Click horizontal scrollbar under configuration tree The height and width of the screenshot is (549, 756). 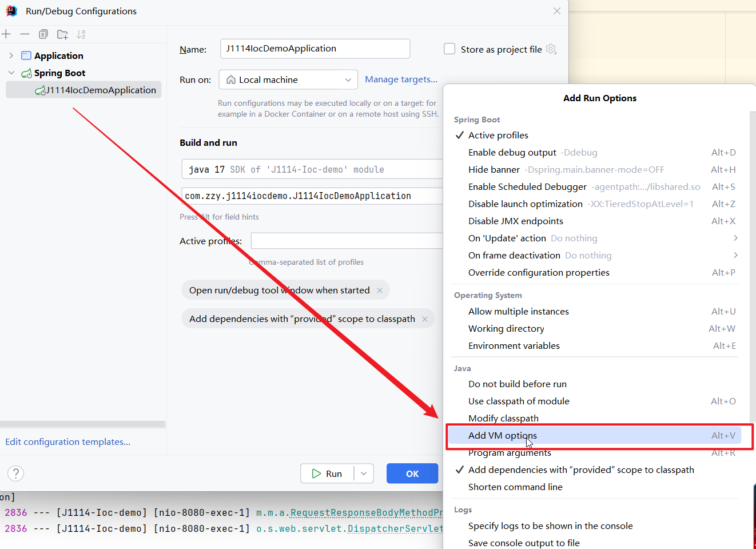[x=83, y=424]
